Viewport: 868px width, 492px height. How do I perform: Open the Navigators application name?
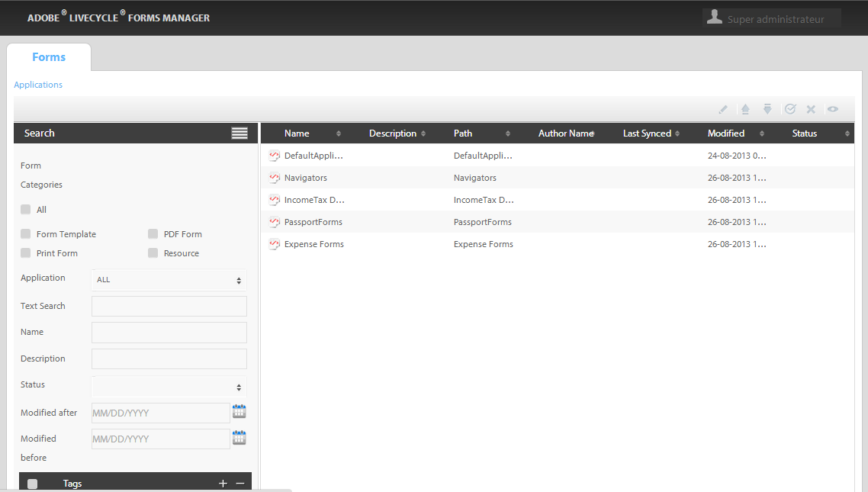[x=306, y=178]
